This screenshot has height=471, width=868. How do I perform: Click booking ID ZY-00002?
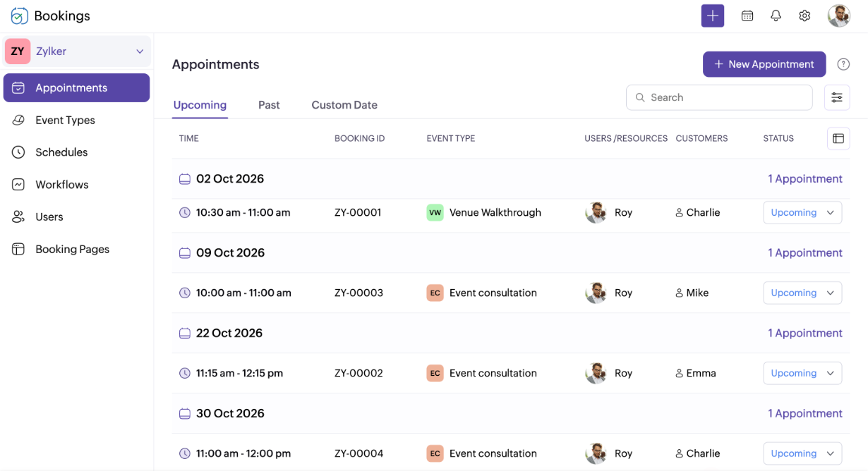[358, 373]
